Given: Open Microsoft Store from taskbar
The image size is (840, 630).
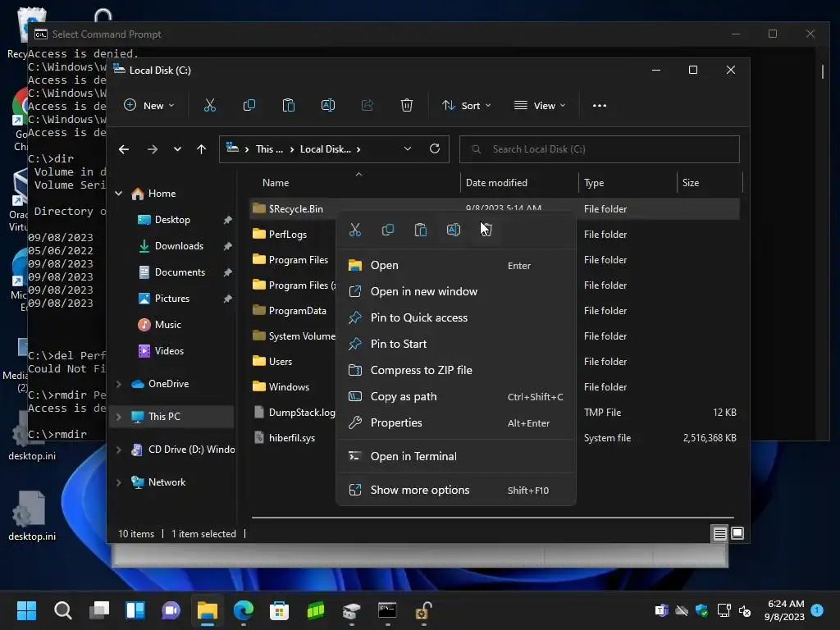Looking at the screenshot, I should pyautogui.click(x=279, y=610).
